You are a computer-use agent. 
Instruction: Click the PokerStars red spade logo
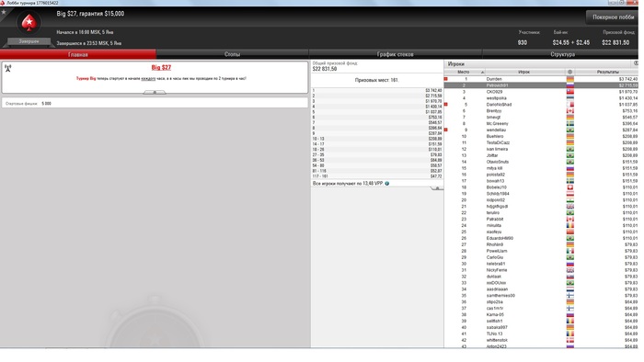[x=29, y=23]
